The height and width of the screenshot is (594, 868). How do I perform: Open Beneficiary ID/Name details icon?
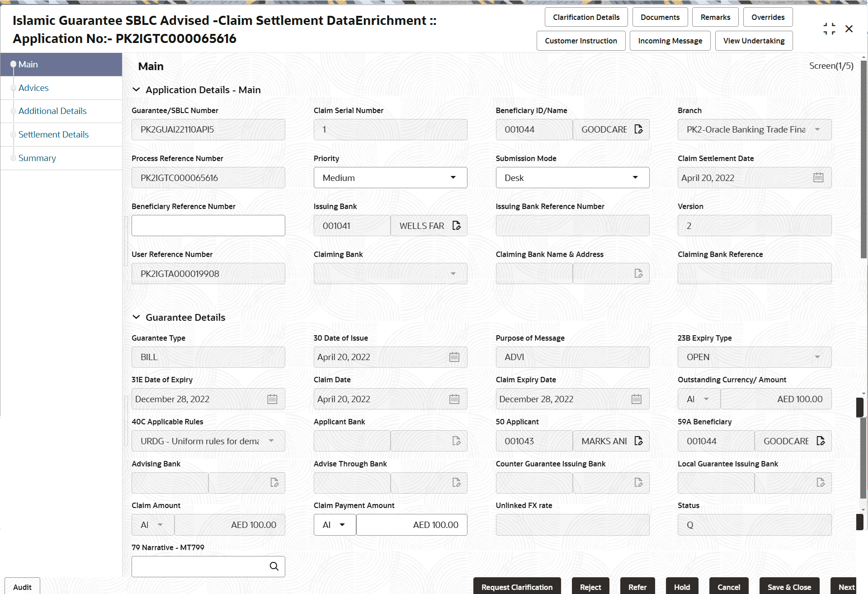(638, 129)
